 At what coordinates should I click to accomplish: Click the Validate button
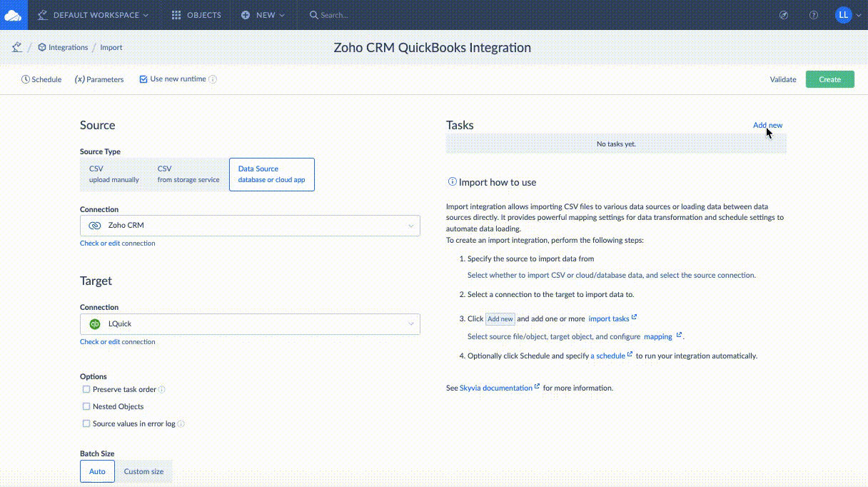pyautogui.click(x=783, y=79)
